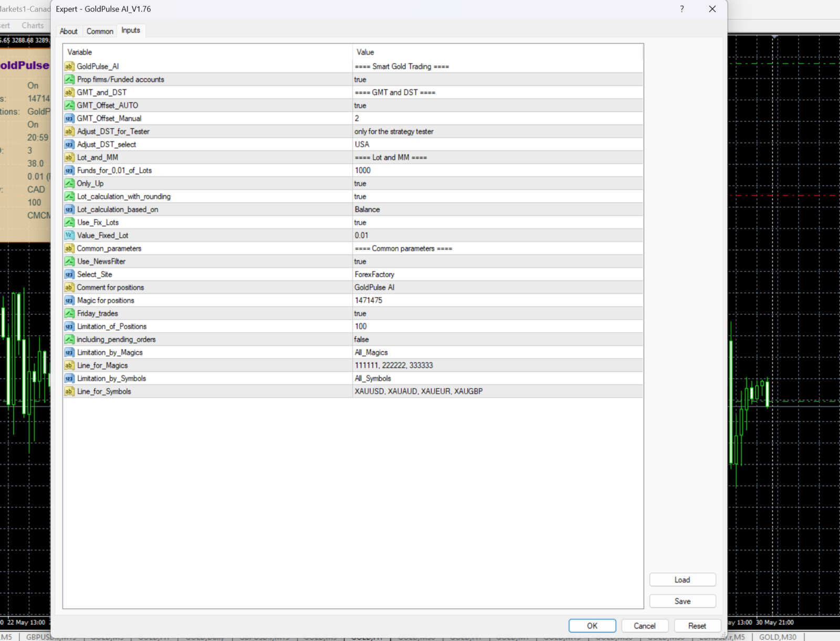
Task: Toggle including_pending_orders false value
Action: click(x=362, y=340)
